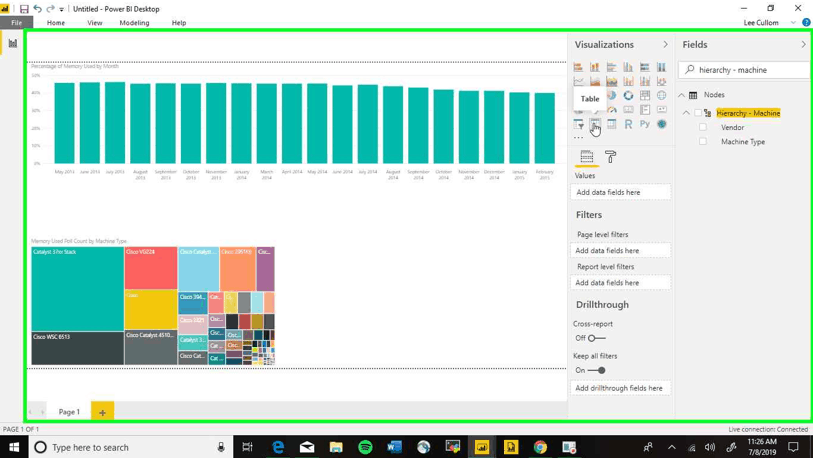Open the Windows Start menu

[x=14, y=447]
